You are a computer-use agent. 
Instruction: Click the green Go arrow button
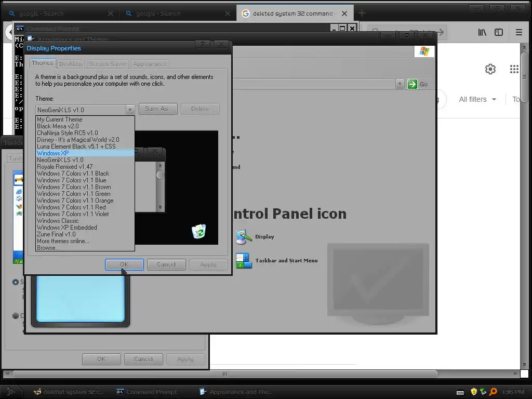[412, 84]
